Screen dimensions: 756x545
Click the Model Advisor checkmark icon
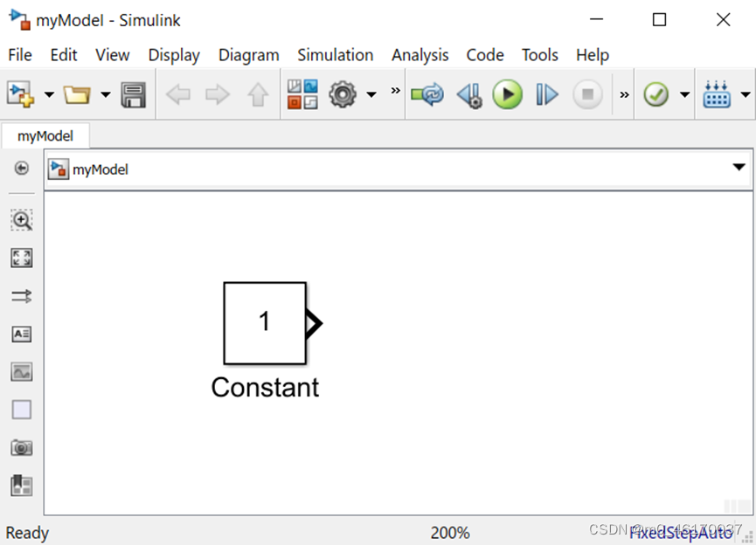[x=656, y=94]
